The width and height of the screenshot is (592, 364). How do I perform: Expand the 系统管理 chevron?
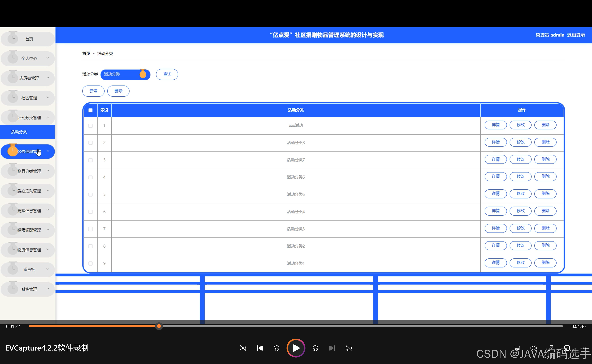point(48,289)
